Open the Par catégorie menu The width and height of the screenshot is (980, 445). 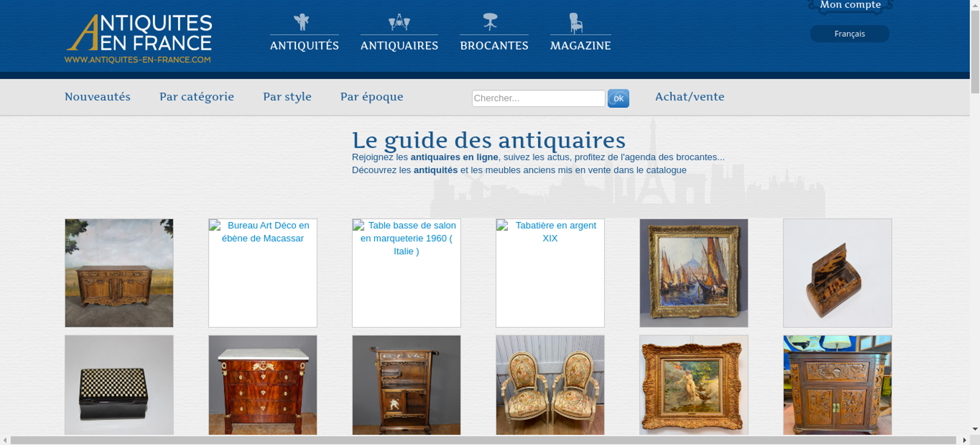196,97
